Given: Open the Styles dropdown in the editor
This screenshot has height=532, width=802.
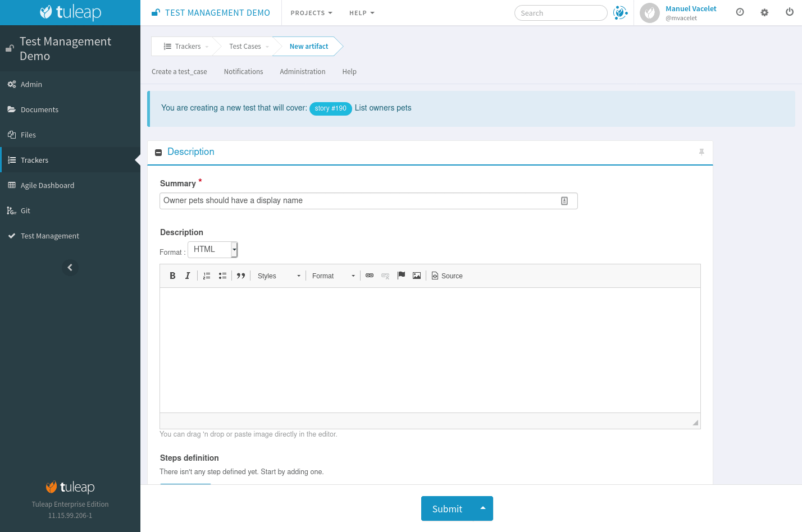Looking at the screenshot, I should [277, 276].
